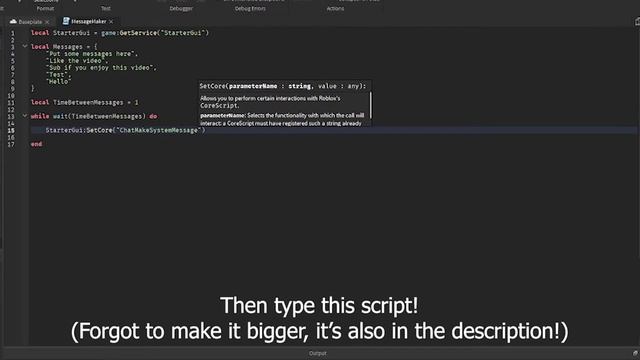Click the wait(TimeBetweenMessages) call on line 13
This screenshot has width=640, height=360.
pyautogui.click(x=99, y=116)
